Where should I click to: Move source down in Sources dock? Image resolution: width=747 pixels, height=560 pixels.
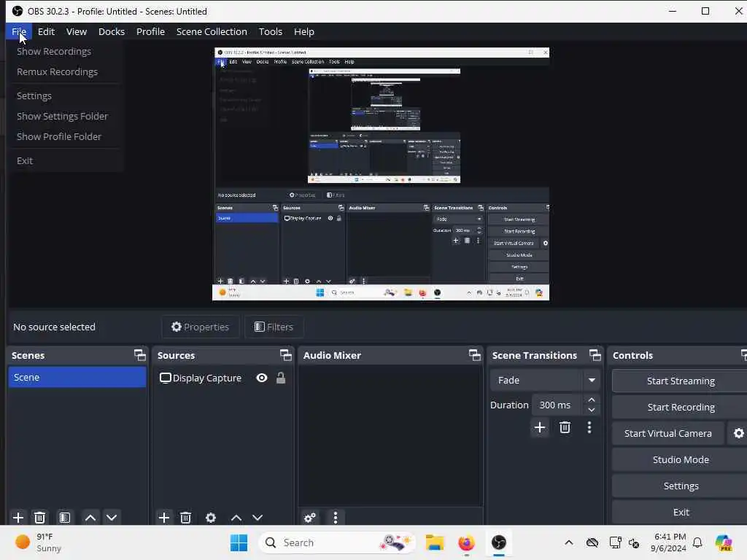(258, 517)
